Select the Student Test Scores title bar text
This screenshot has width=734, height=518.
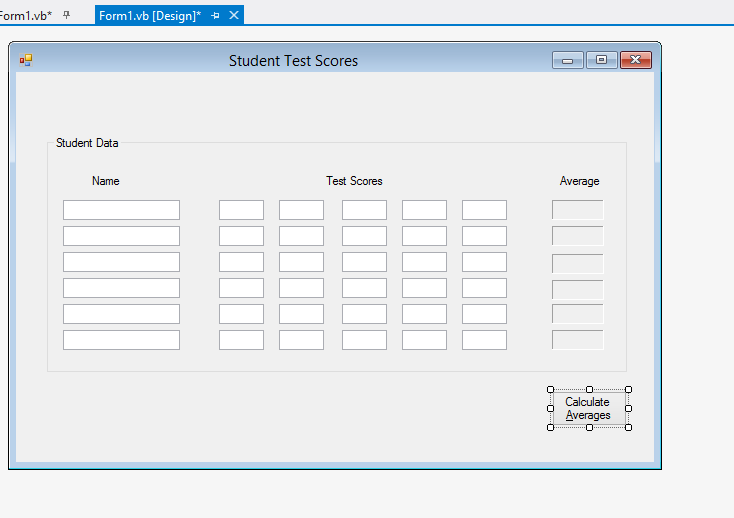click(x=294, y=61)
